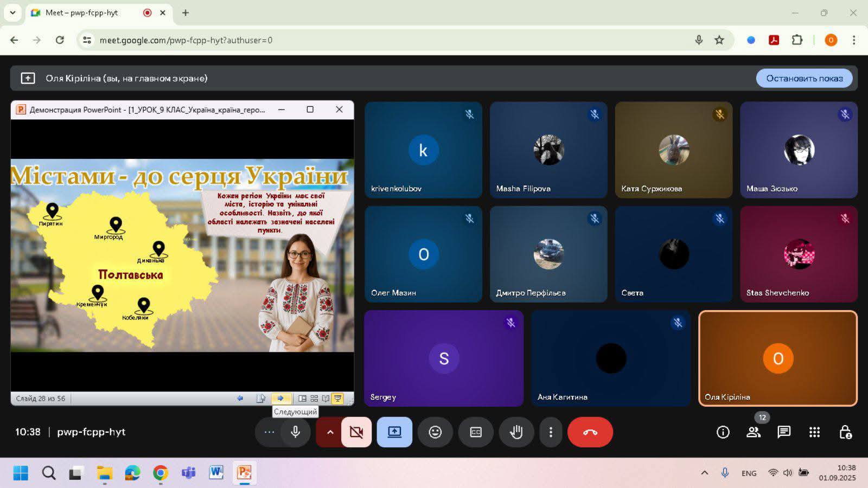Image resolution: width=868 pixels, height=488 pixels.
Task: Open more options three-dot menu
Action: pos(551,432)
